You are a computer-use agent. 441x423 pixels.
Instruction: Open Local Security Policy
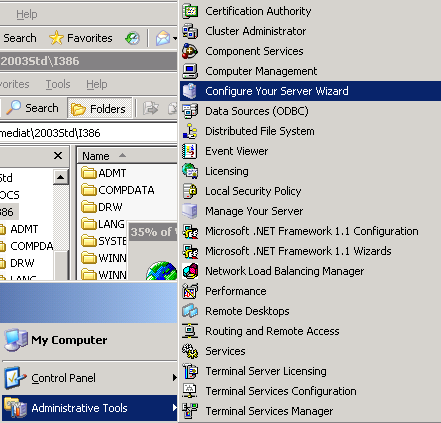[x=310, y=191]
